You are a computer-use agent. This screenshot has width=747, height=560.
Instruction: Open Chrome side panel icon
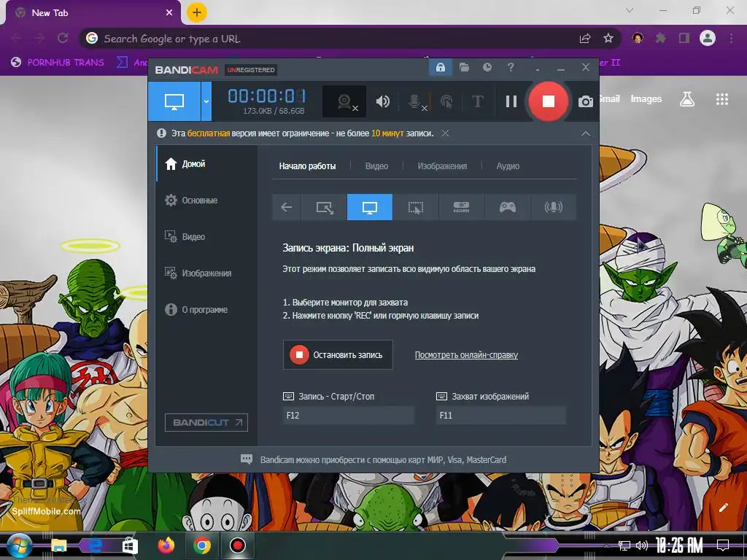tap(684, 38)
